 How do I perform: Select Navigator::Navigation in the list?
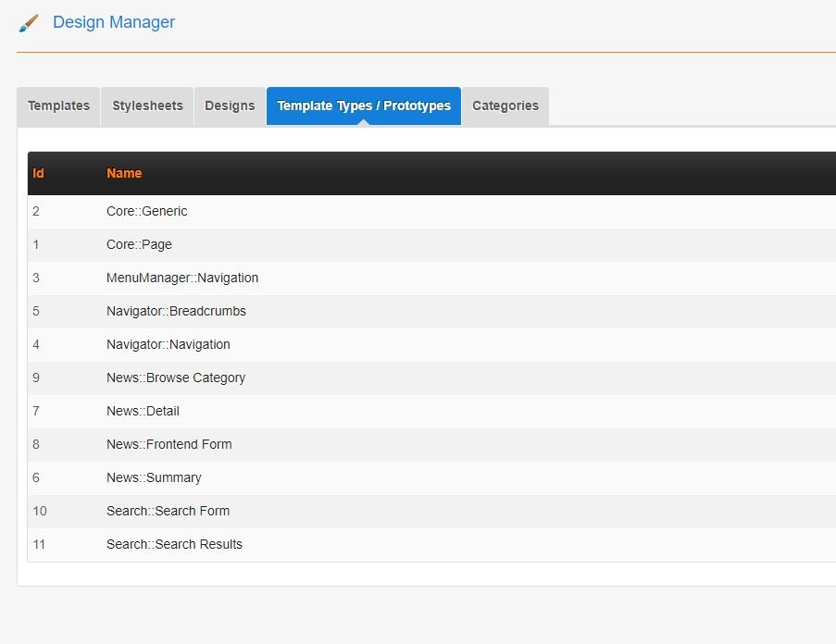pyautogui.click(x=168, y=344)
